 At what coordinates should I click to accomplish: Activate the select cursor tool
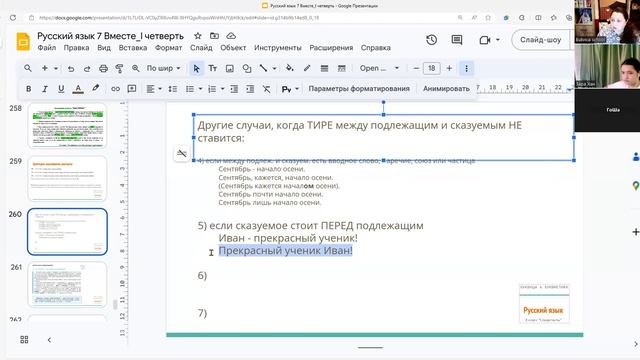(196, 69)
